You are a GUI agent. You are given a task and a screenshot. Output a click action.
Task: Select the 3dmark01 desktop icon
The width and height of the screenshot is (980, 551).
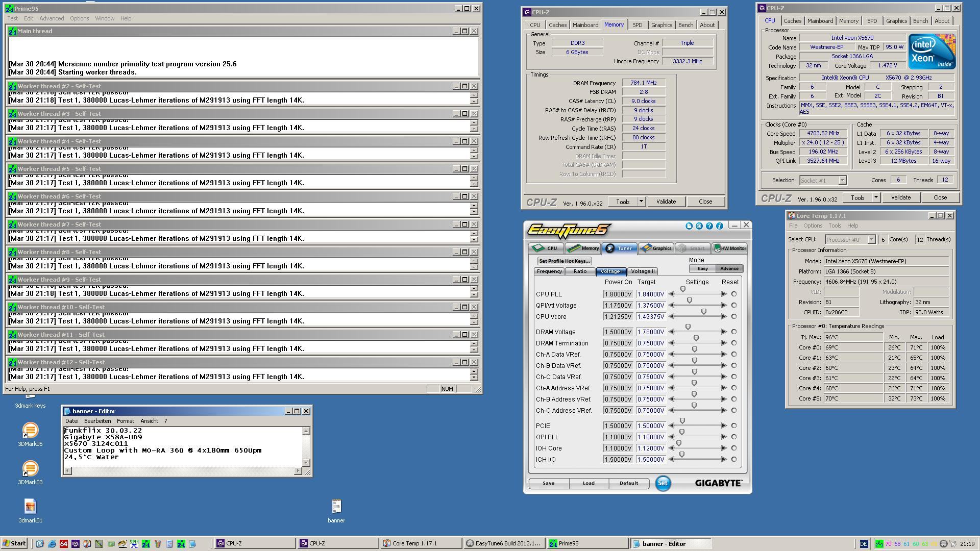coord(30,511)
